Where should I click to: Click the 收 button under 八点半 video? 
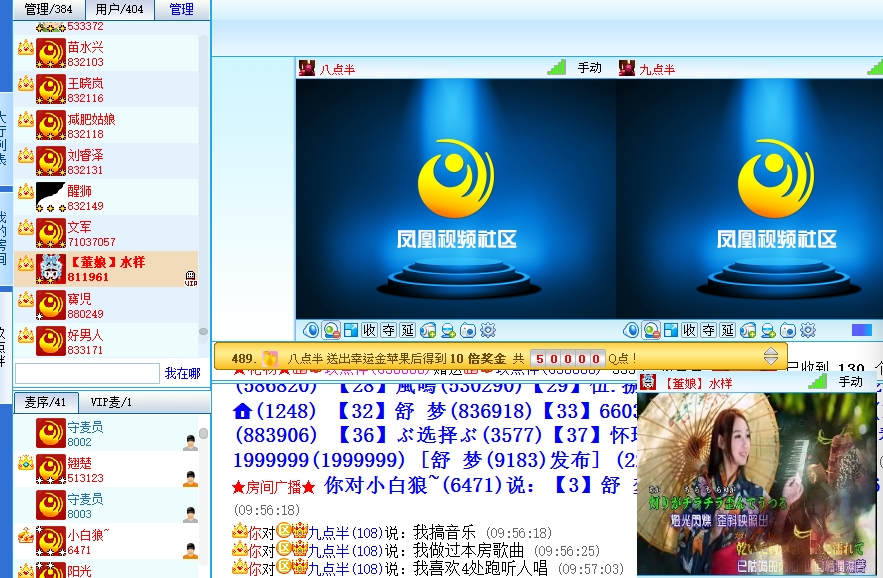pyautogui.click(x=369, y=330)
